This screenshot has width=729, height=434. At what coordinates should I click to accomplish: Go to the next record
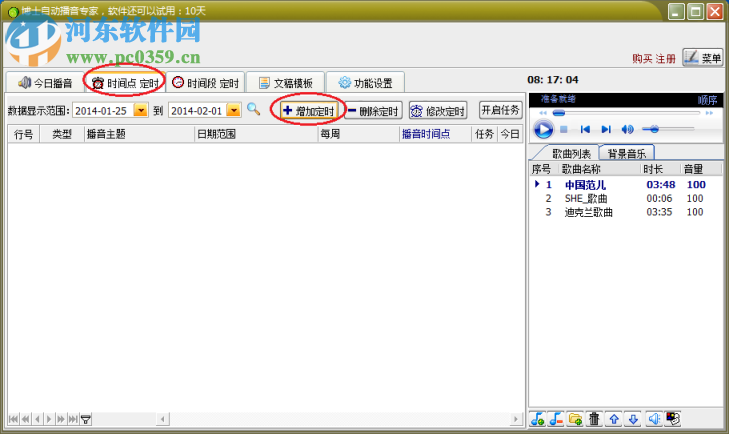tap(49, 419)
